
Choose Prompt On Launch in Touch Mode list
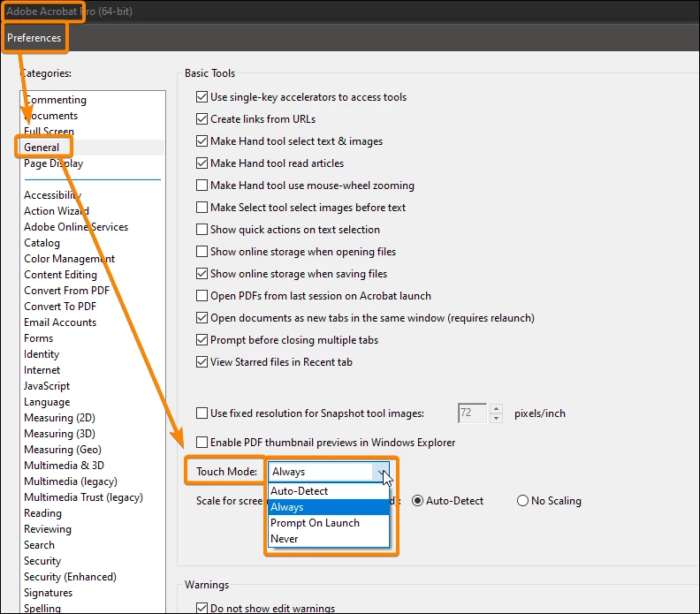pyautogui.click(x=329, y=523)
